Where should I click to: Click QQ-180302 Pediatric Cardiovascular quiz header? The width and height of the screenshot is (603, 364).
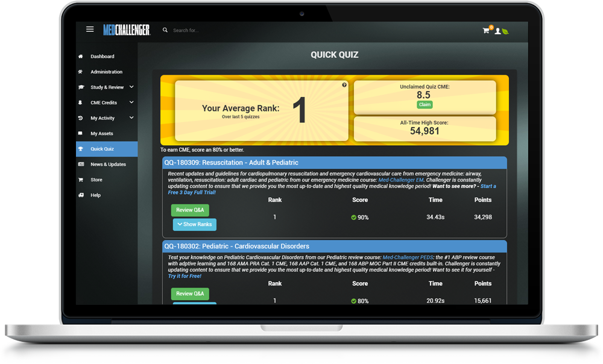pyautogui.click(x=335, y=246)
